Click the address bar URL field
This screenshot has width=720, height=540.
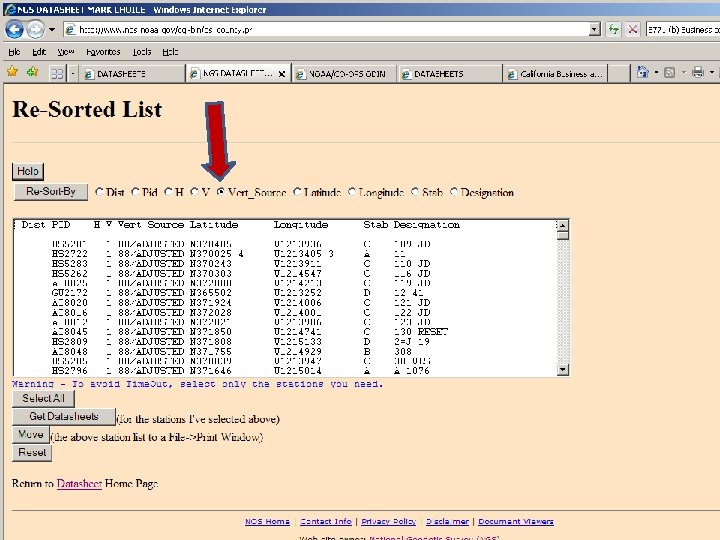click(x=326, y=30)
